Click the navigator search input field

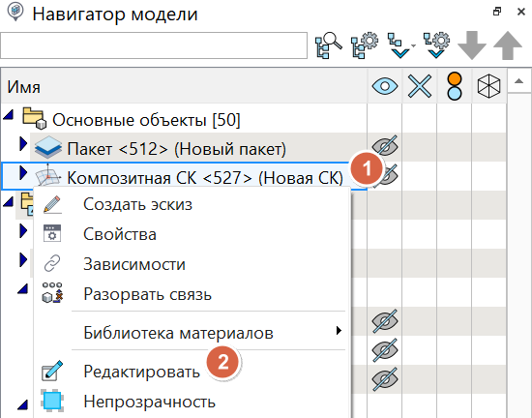coord(154,45)
